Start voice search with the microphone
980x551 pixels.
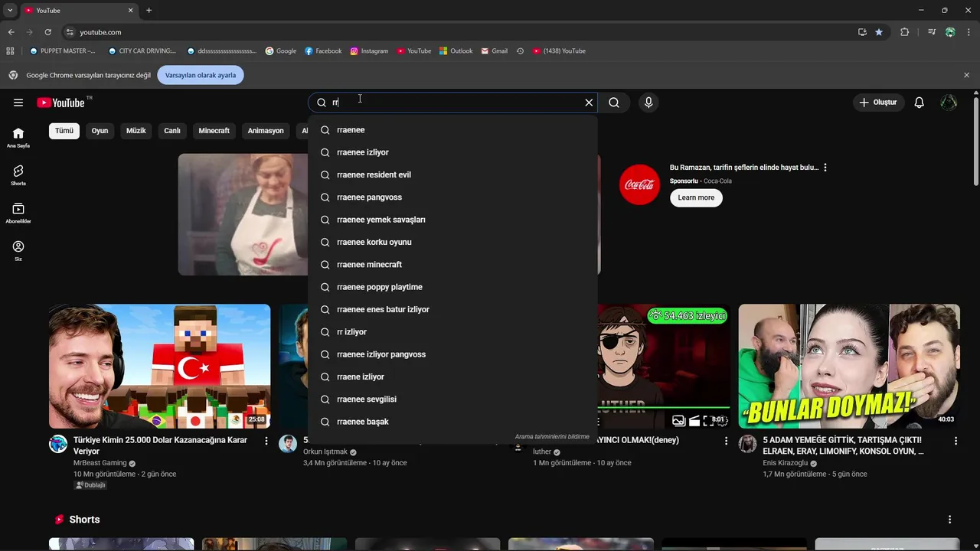648,103
